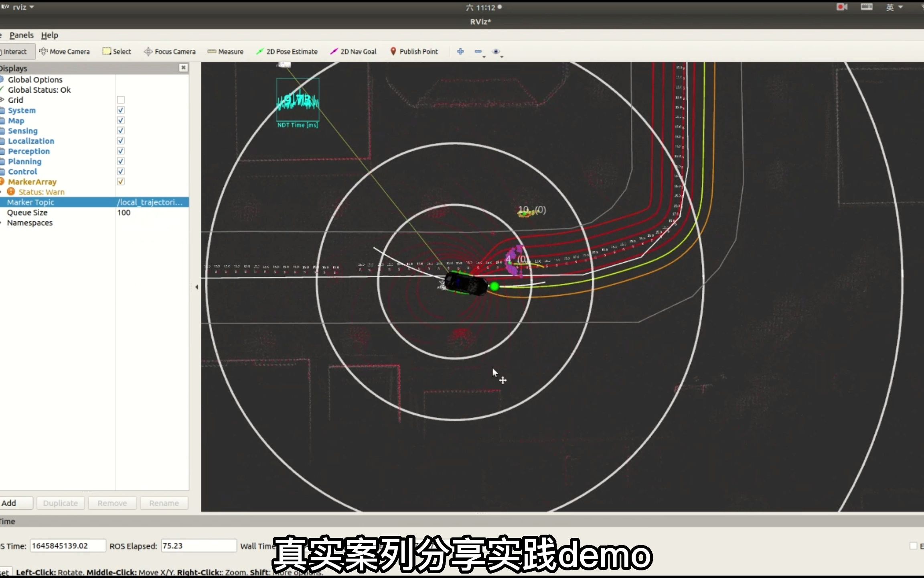Enable the Grid display checkbox
This screenshot has height=578, width=924.
121,100
